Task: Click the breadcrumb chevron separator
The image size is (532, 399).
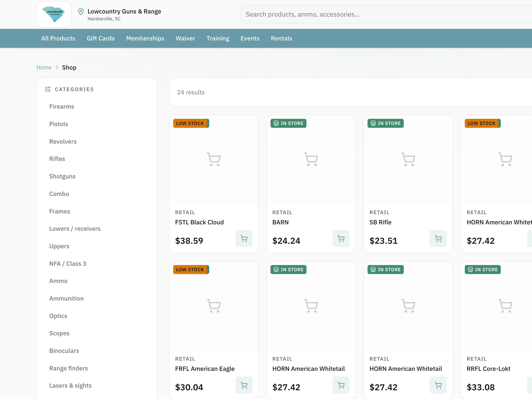Action: click(x=57, y=68)
